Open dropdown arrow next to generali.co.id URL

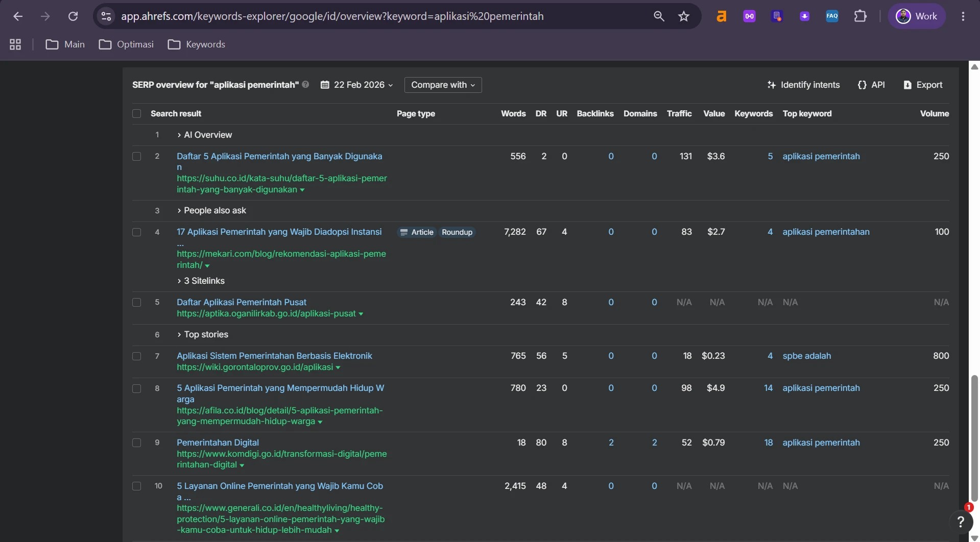[x=337, y=531]
